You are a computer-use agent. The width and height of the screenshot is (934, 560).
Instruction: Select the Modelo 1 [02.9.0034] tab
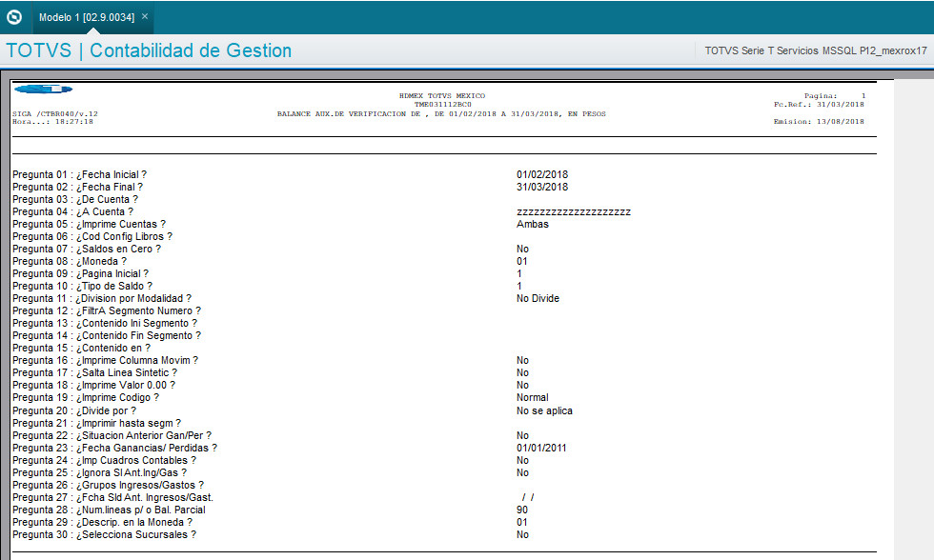pos(87,17)
